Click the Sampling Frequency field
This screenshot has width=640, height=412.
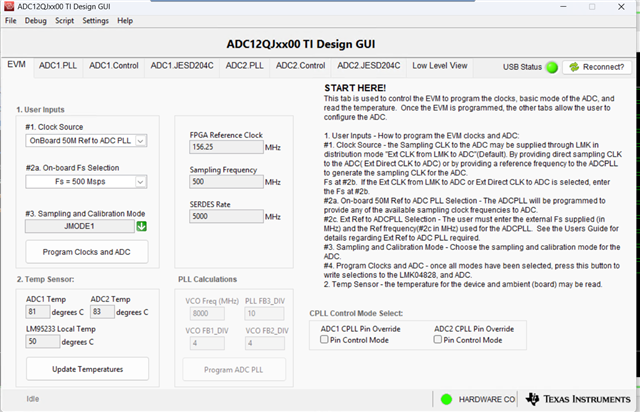pyautogui.click(x=226, y=182)
